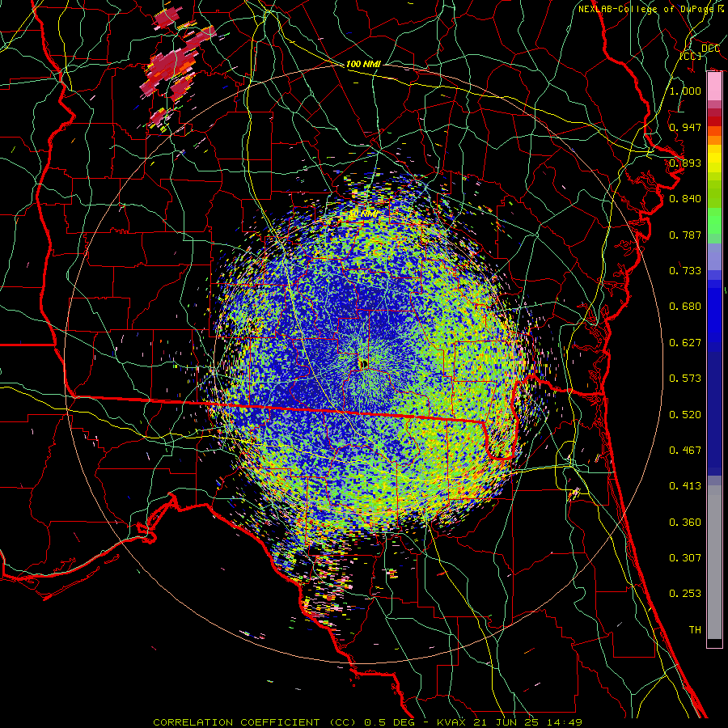This screenshot has width=728, height=728.
Task: Click the 0.947 legend value
Action: pos(685,127)
